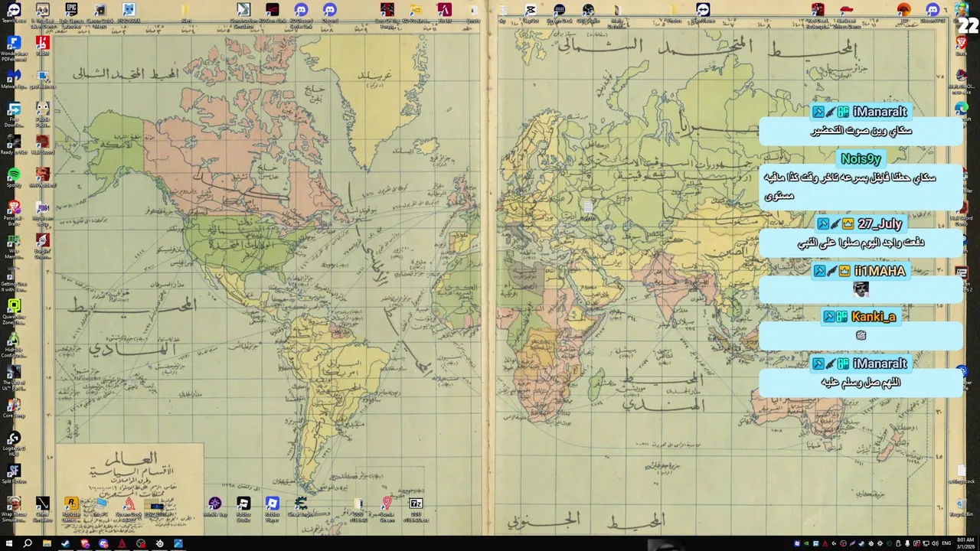Open the Steam tray icon in the system tray
Screen dimensions: 980x551
861,543
